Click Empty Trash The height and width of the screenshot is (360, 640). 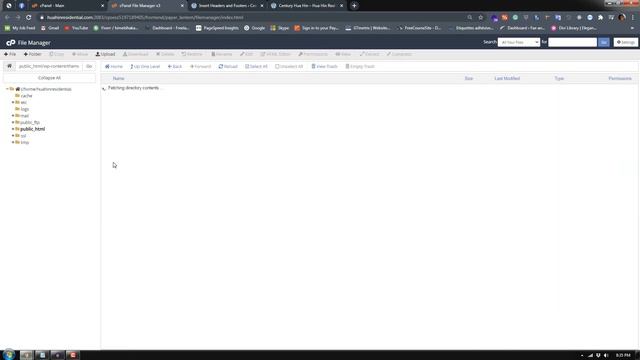click(x=360, y=66)
